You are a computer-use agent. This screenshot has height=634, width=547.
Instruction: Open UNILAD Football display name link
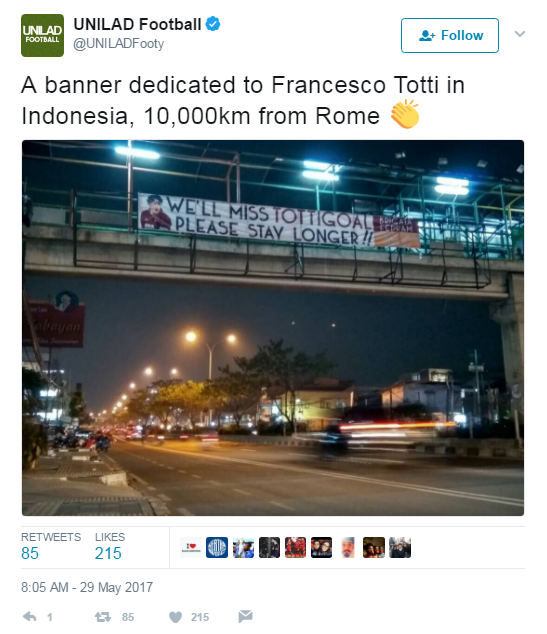coord(137,24)
